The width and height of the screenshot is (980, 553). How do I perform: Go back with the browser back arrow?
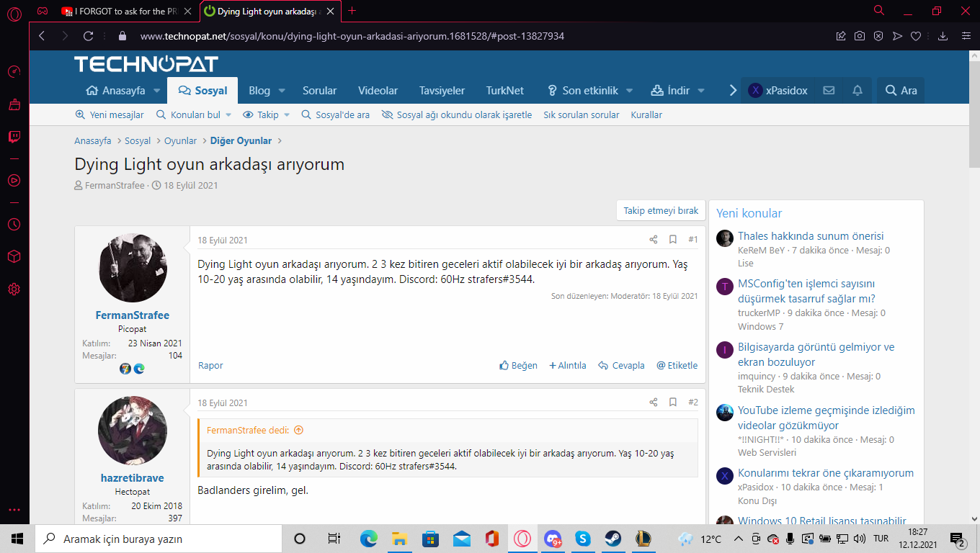42,36
